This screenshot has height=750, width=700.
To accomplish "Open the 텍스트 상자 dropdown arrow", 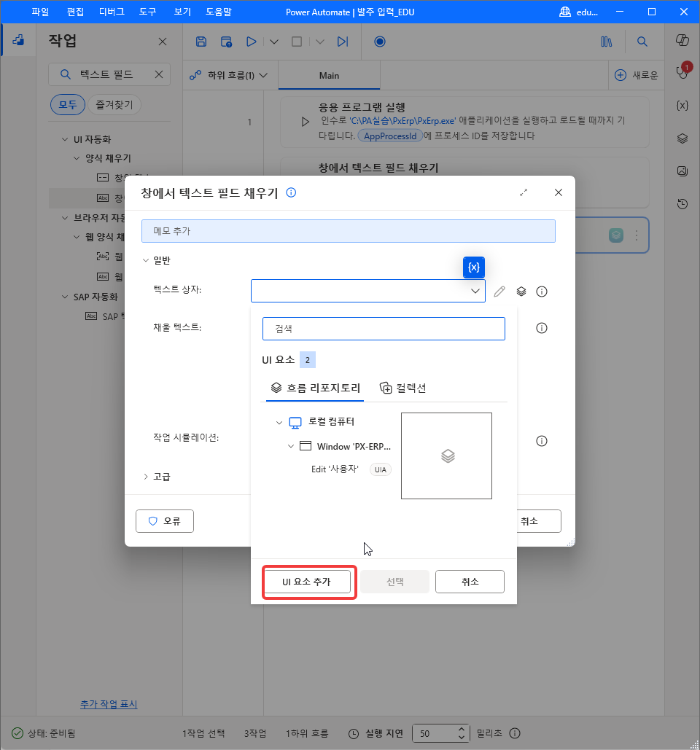I will tap(475, 291).
